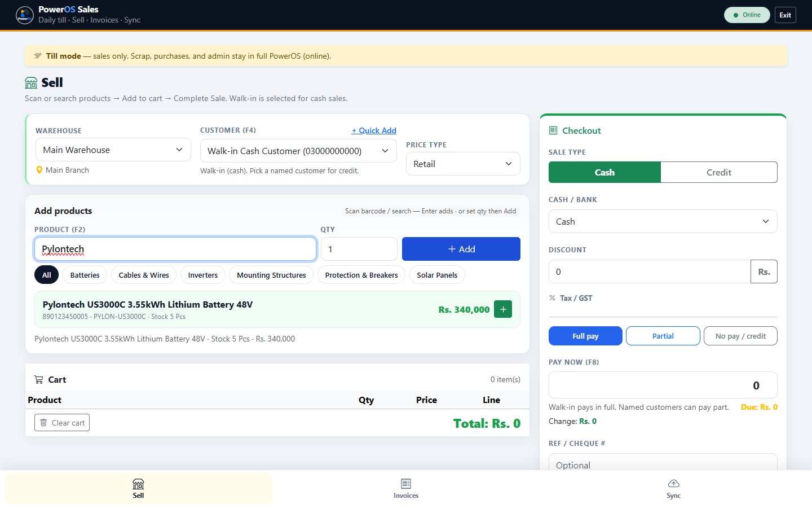Filter products by All category
Image resolution: width=812 pixels, height=508 pixels.
(x=46, y=275)
